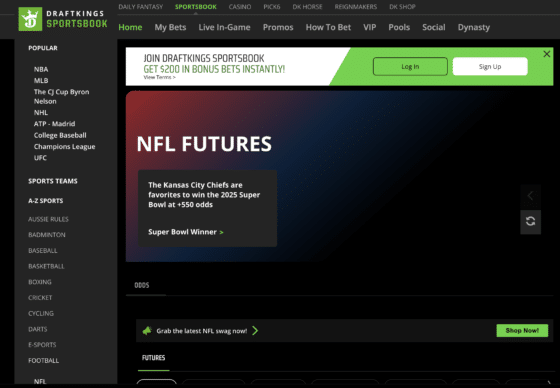Screen dimensions: 560x388
Task: Open the Live In-Game section
Action: click(224, 27)
